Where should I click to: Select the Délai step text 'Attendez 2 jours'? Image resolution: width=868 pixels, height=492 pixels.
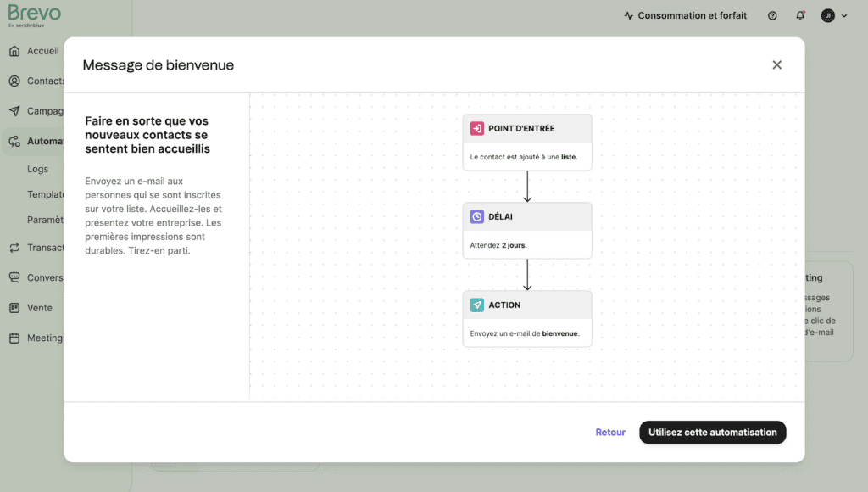point(498,245)
